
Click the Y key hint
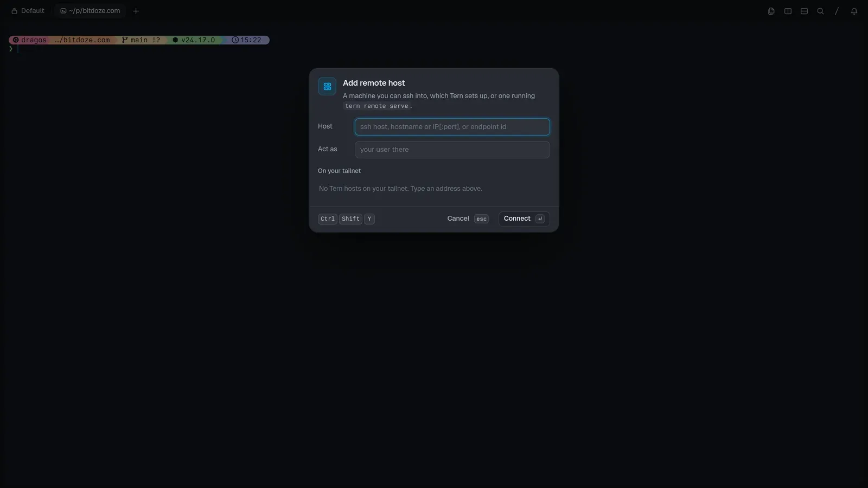[369, 219]
